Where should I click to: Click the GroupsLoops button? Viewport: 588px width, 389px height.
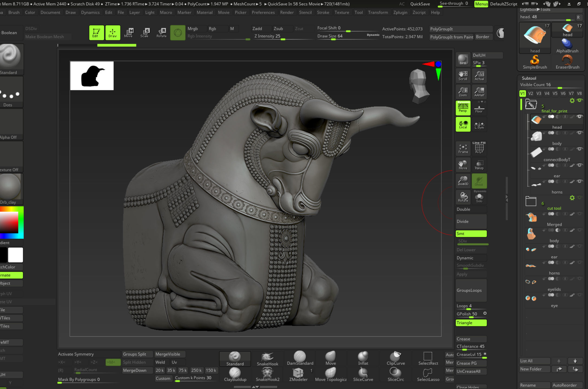pos(471,290)
